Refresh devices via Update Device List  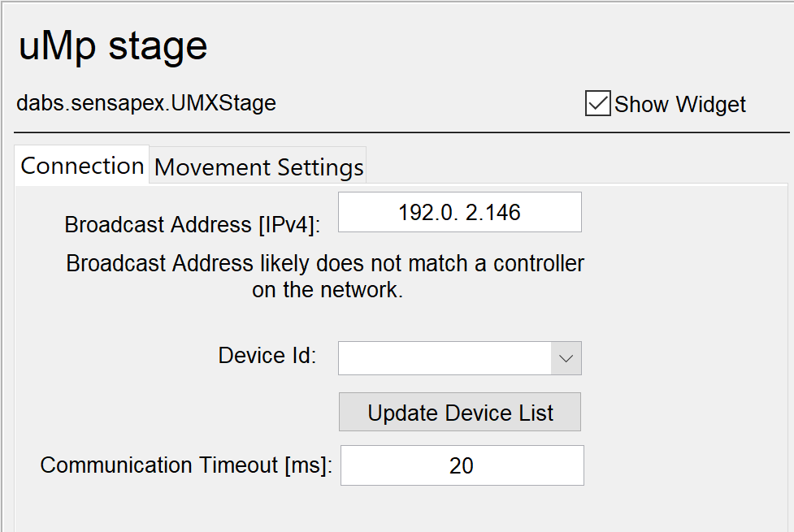pyautogui.click(x=459, y=412)
